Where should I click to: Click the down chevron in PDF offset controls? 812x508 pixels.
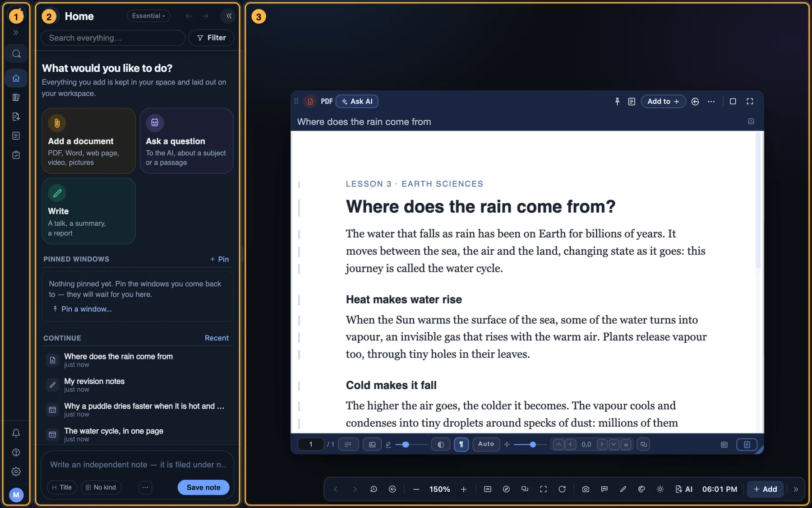(x=614, y=444)
